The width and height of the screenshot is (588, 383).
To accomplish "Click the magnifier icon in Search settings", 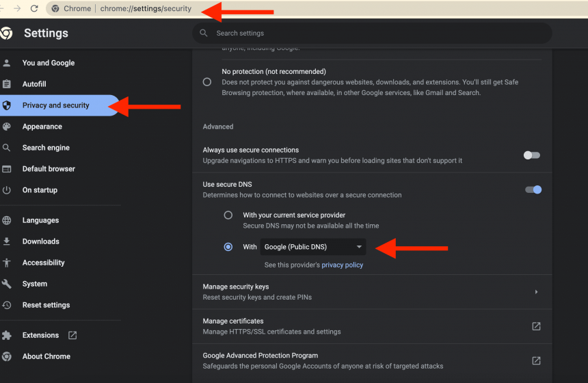I will click(x=204, y=33).
